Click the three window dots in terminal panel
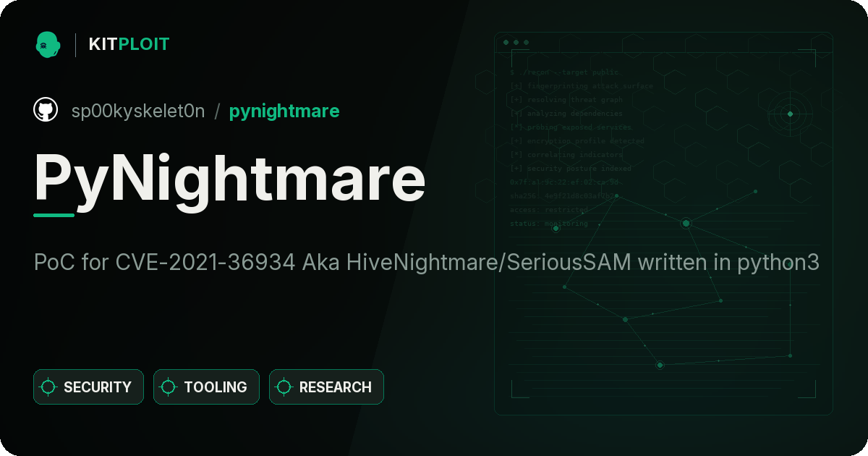The width and height of the screenshot is (868, 456). point(516,42)
